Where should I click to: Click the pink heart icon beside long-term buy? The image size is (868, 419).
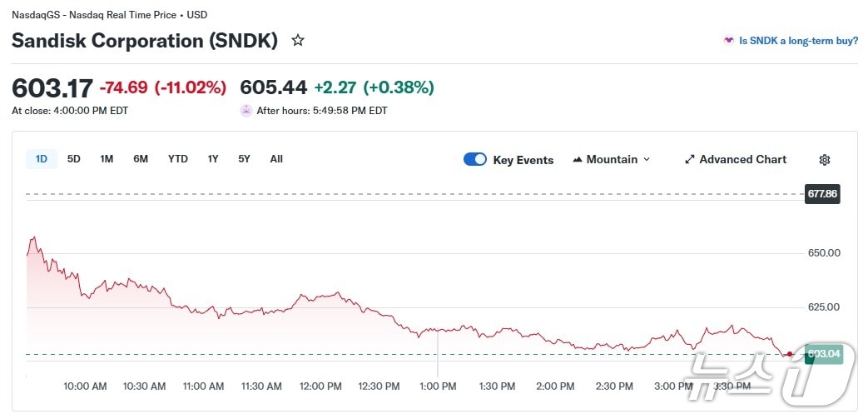click(x=729, y=40)
